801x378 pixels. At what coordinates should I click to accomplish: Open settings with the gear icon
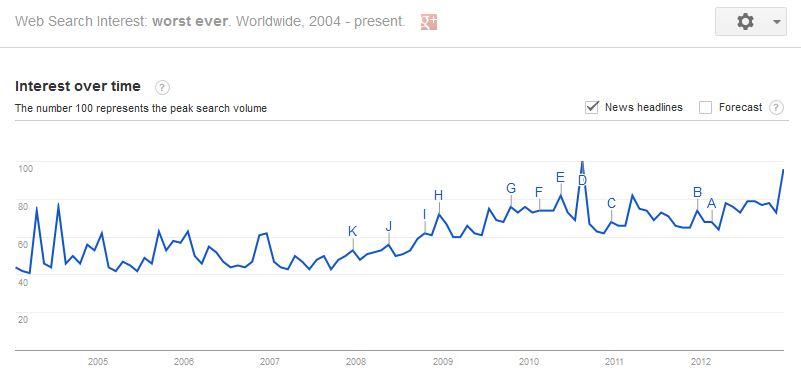pos(745,21)
